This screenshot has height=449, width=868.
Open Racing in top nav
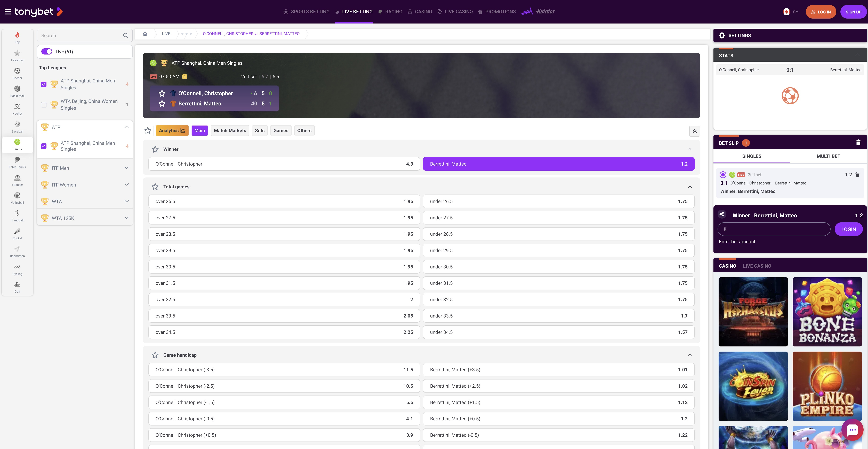point(390,12)
